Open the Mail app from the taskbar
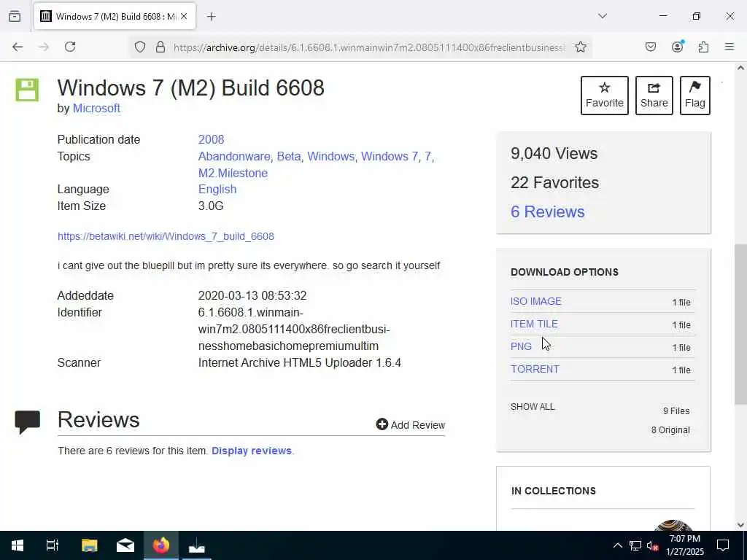 point(125,545)
